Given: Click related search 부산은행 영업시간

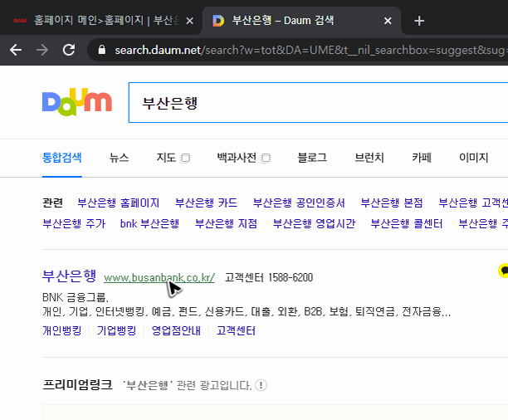Looking at the screenshot, I should (x=314, y=223).
